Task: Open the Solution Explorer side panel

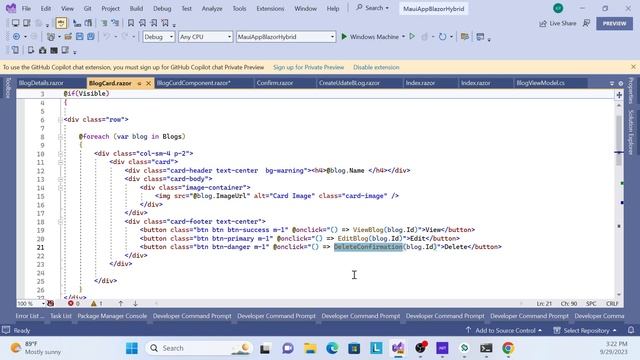Action: point(631,132)
